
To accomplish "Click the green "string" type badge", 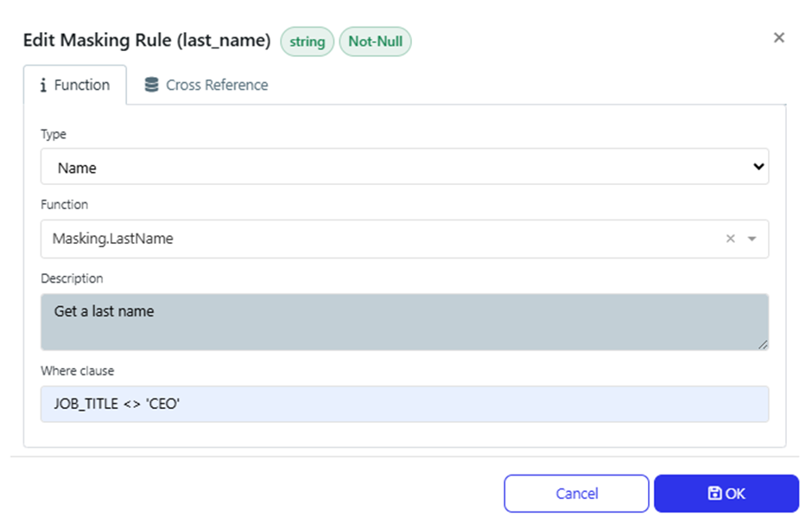I will (307, 41).
